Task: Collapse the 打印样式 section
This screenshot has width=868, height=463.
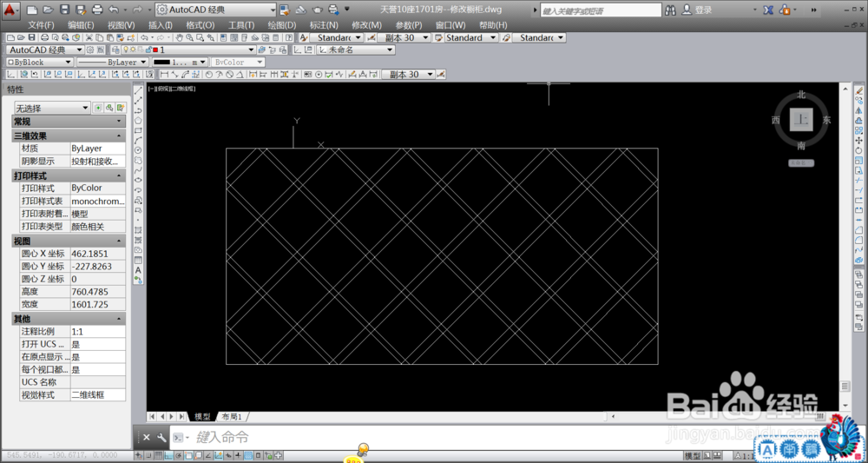Action: [x=119, y=175]
